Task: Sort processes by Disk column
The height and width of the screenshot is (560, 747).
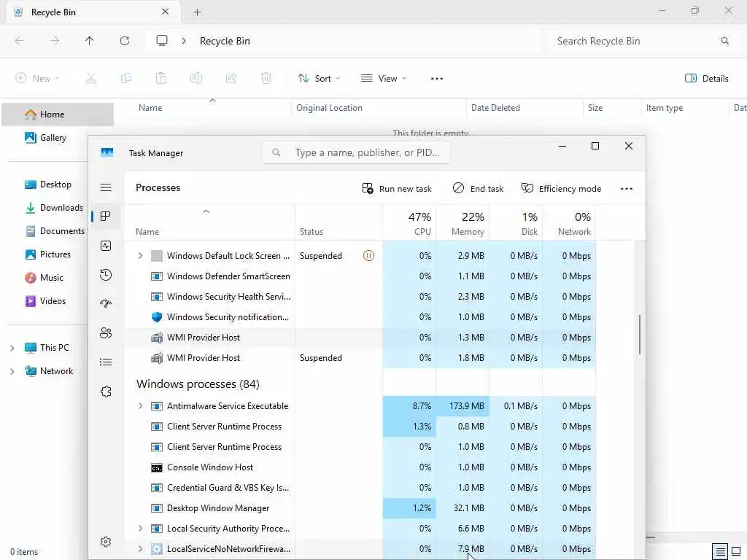Action: (x=516, y=223)
